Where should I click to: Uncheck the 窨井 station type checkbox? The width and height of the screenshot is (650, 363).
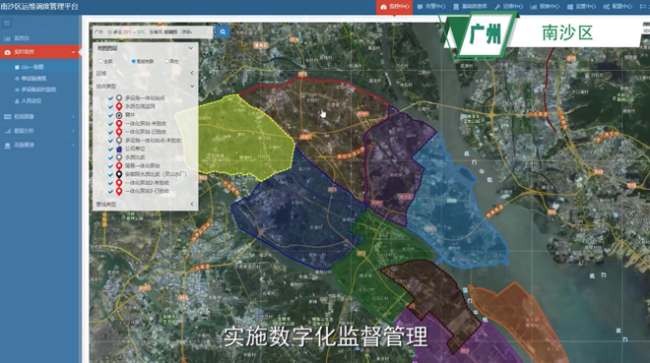click(111, 115)
